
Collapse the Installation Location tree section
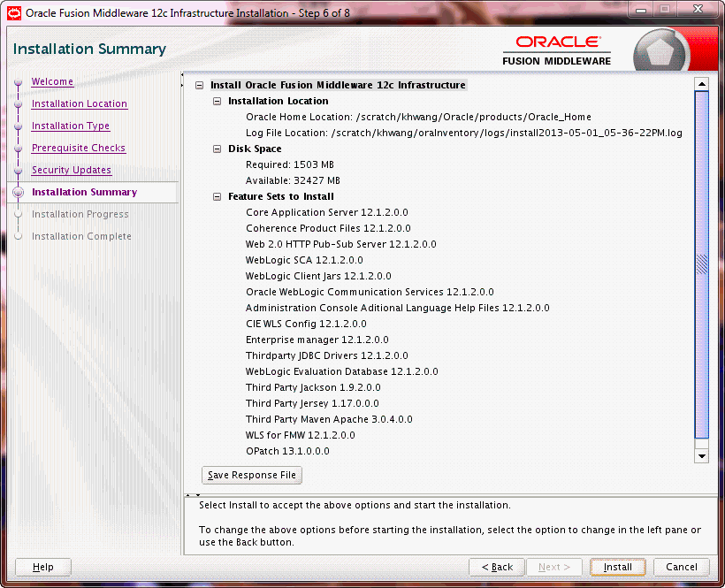[217, 101]
